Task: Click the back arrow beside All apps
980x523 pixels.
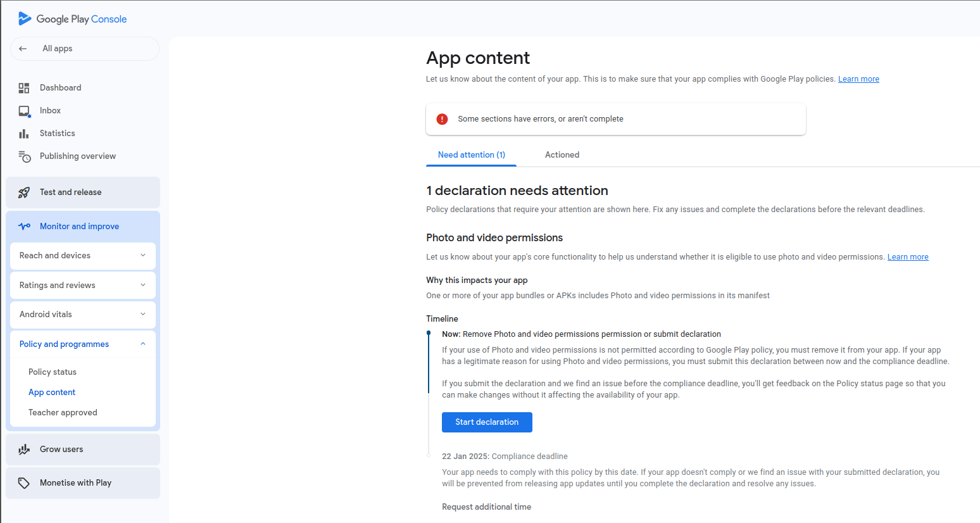Action: click(x=23, y=49)
